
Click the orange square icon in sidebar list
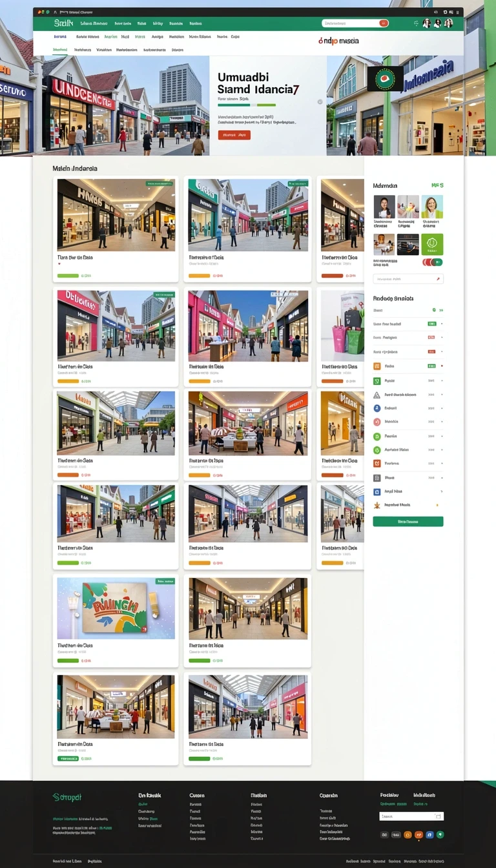(377, 366)
